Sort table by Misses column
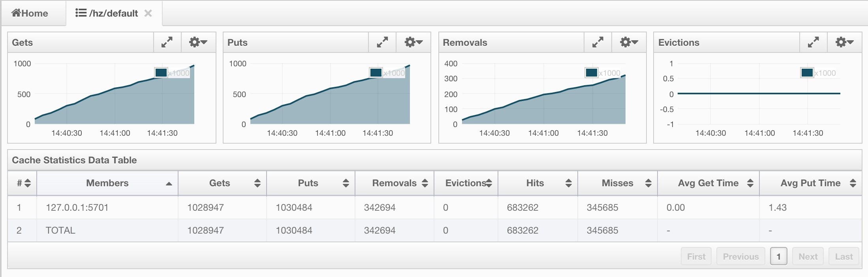 tap(617, 183)
